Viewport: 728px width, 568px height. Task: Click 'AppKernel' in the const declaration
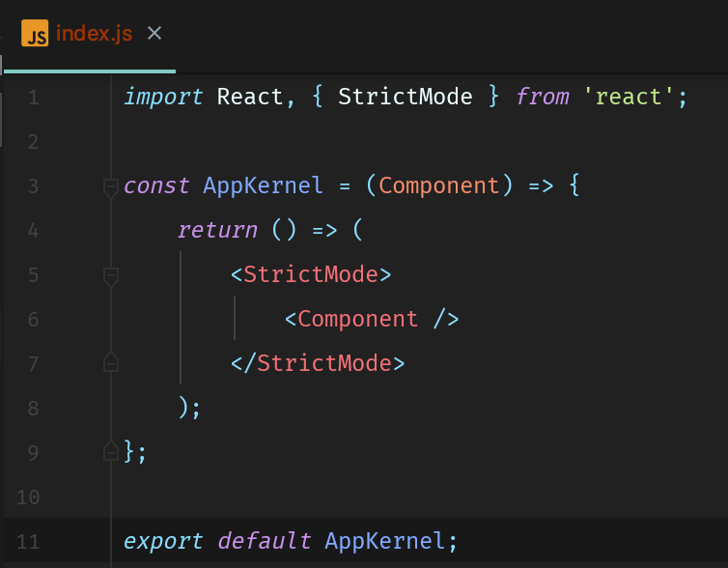[x=264, y=185]
